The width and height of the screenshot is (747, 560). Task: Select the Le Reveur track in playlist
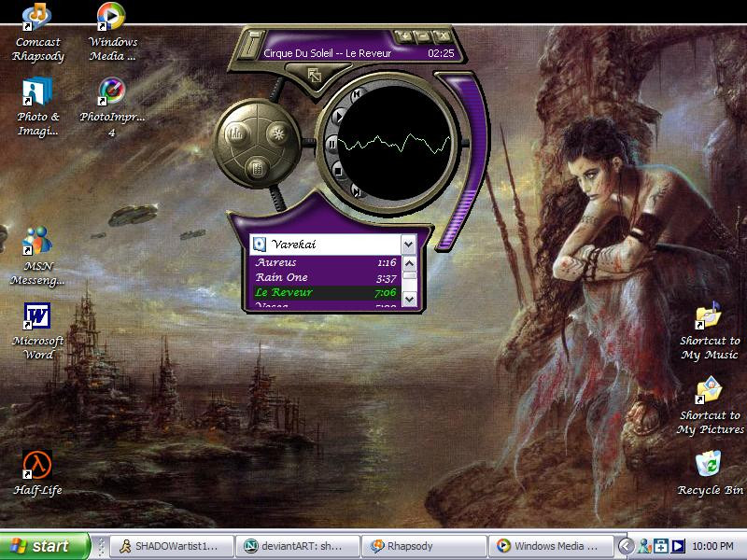pos(325,292)
